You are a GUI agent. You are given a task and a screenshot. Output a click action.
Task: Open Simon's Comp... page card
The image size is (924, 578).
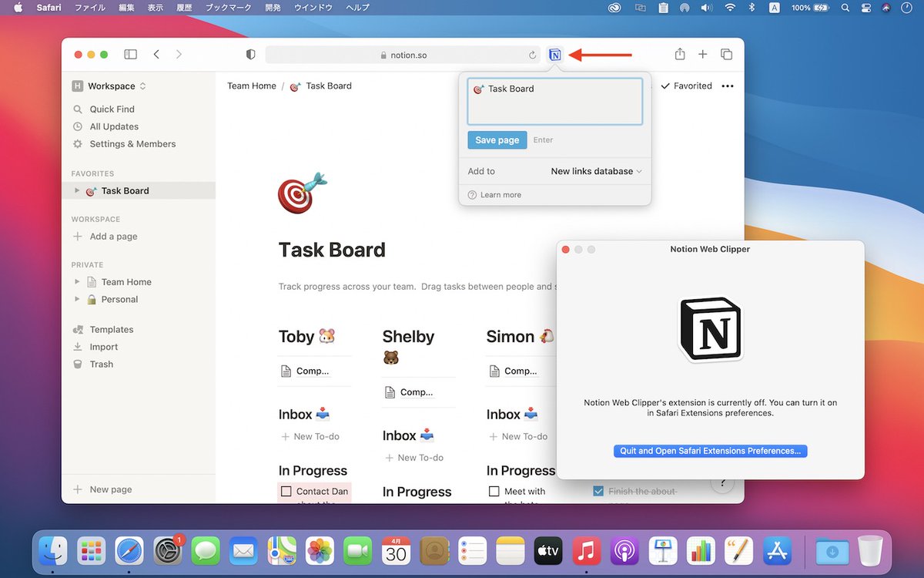click(x=521, y=371)
